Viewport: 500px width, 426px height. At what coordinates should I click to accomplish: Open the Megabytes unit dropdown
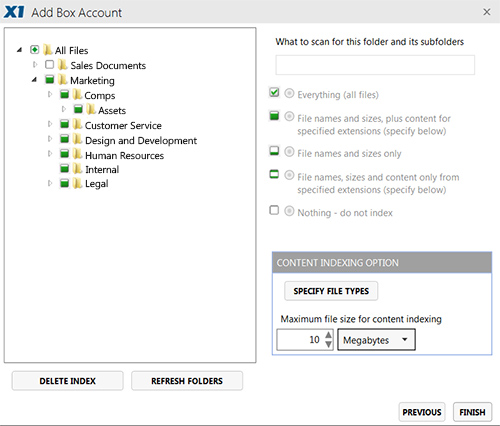[376, 340]
